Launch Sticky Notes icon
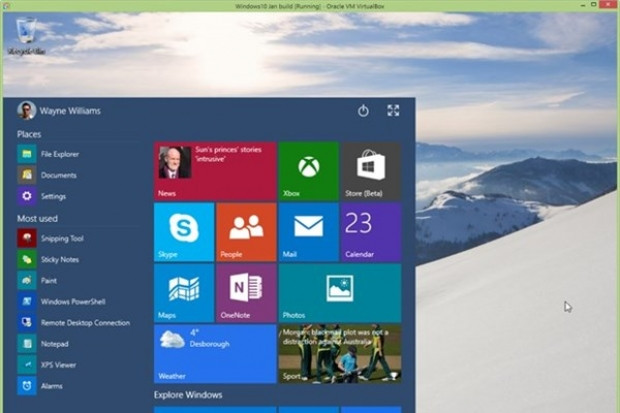Screen dimensions: 620x413 (x=27, y=260)
